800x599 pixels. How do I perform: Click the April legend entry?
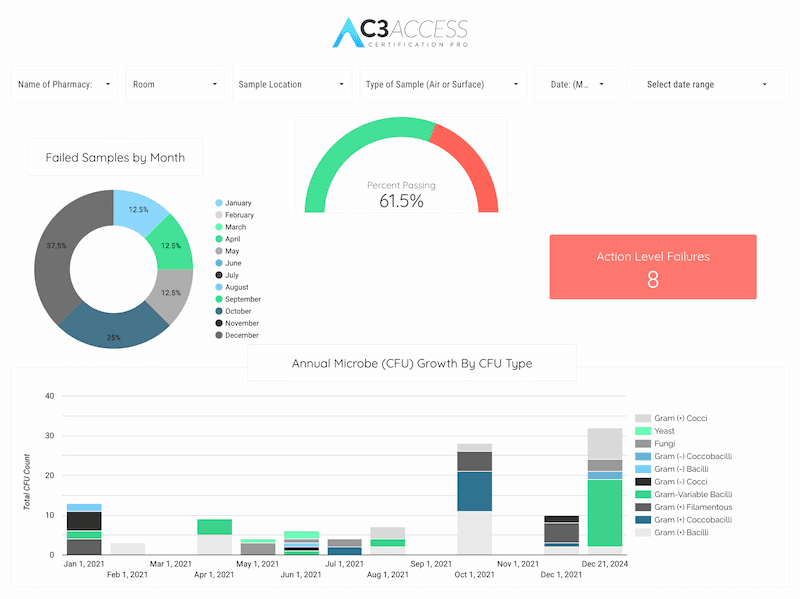click(x=228, y=239)
